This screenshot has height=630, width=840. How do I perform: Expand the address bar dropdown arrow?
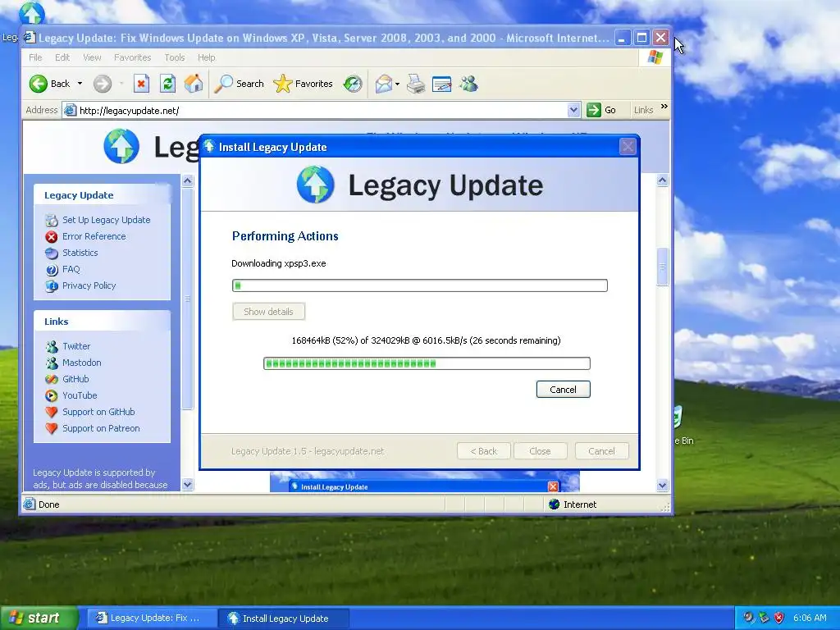573,111
